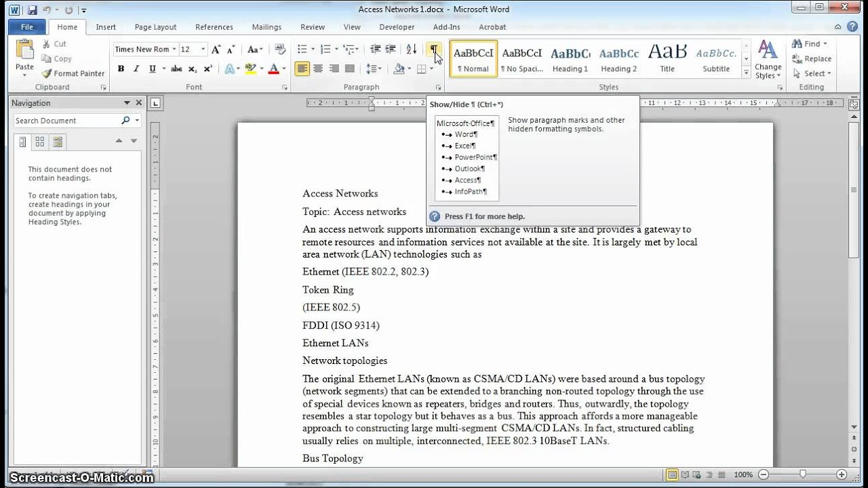Shrink the font size
The height and width of the screenshot is (488, 868).
231,49
